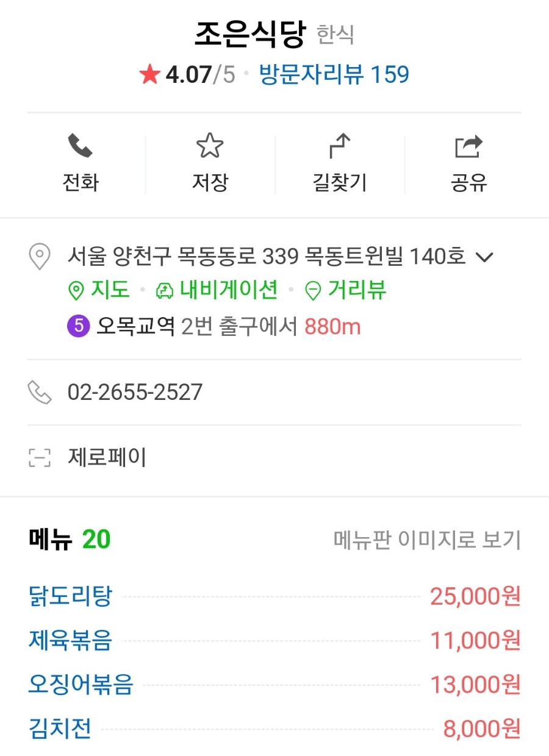Expand the address details chevron
Viewport: 549px width, 756px height.
coord(484,257)
